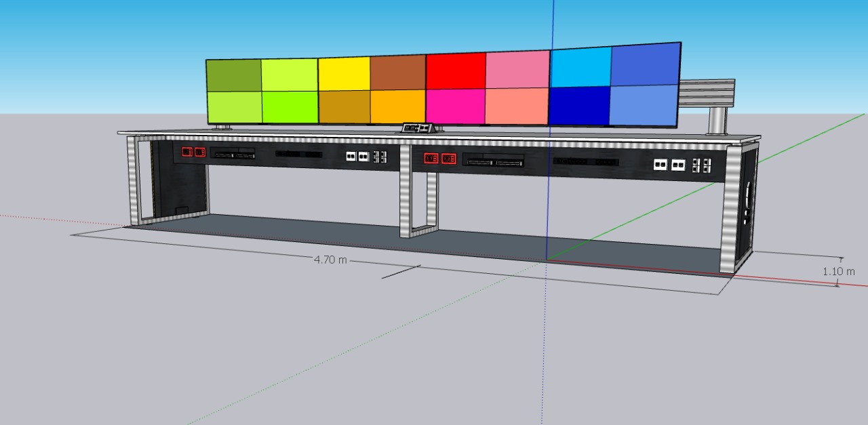Select the 1.10 m dimension label
This screenshot has width=868, height=425.
pyautogui.click(x=838, y=271)
